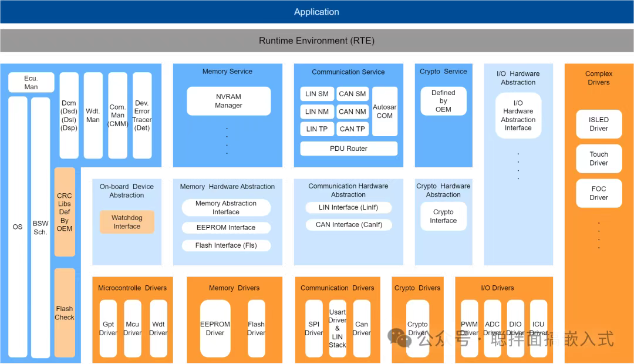Select the CAN Interface (CanIf) block
The width and height of the screenshot is (634, 364).
pos(349,225)
